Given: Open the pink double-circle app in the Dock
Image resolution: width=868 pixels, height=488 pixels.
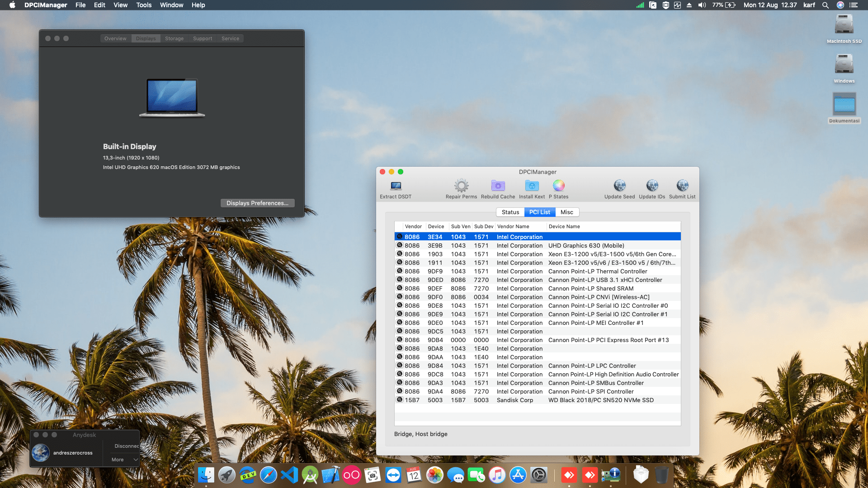Looking at the screenshot, I should [x=352, y=475].
